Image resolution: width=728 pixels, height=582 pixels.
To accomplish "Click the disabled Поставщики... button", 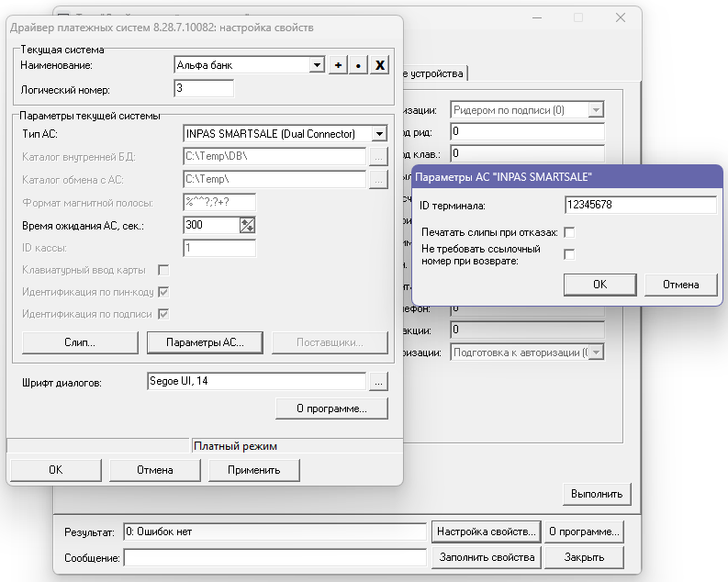I will [330, 342].
